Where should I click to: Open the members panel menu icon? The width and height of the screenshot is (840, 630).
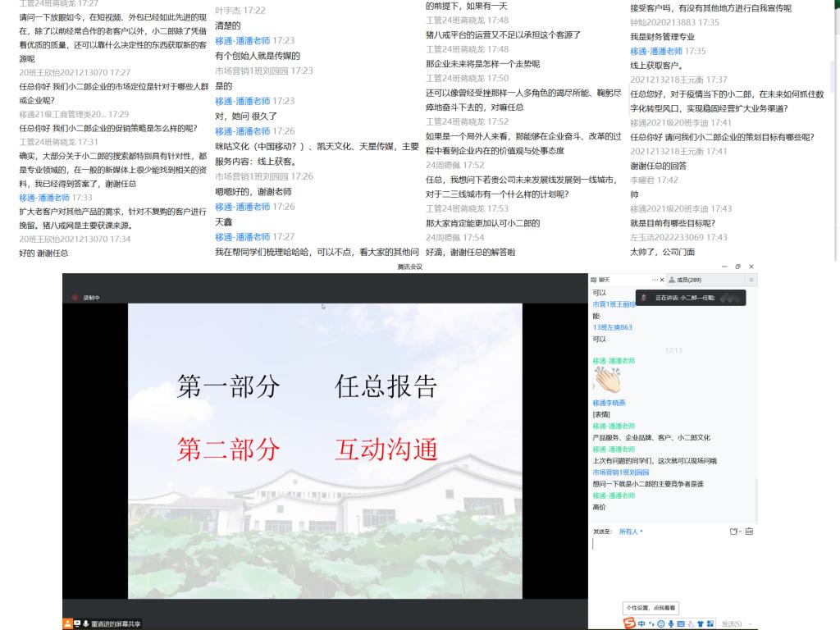click(751, 280)
